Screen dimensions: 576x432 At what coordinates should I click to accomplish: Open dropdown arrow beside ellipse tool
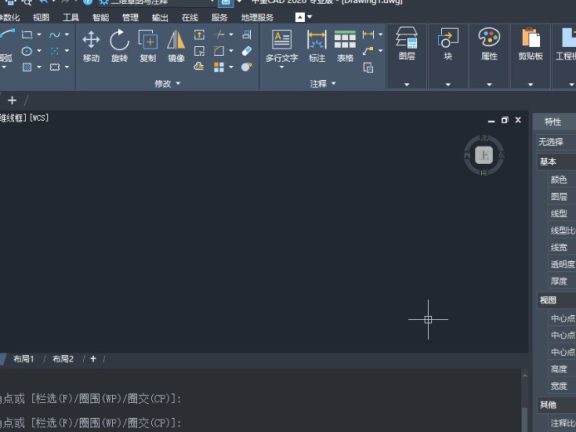click(x=39, y=51)
